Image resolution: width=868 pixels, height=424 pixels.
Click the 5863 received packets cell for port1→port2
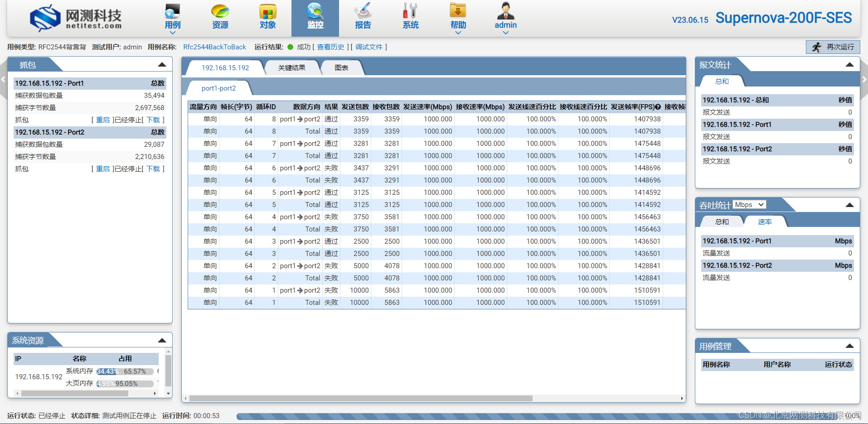pyautogui.click(x=392, y=290)
